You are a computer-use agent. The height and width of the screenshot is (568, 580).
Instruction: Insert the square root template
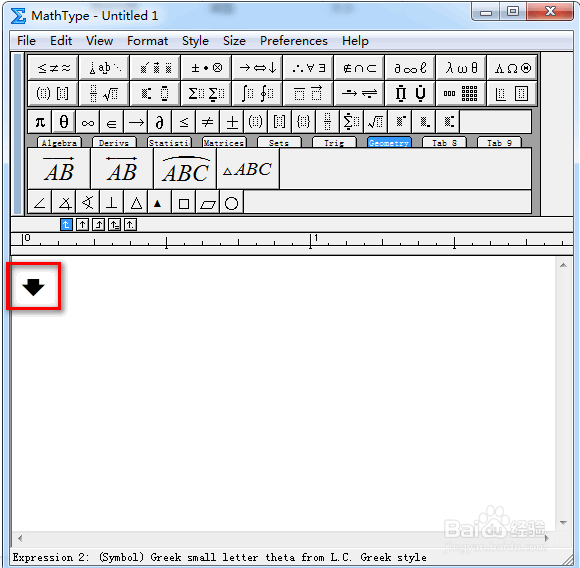coord(375,122)
